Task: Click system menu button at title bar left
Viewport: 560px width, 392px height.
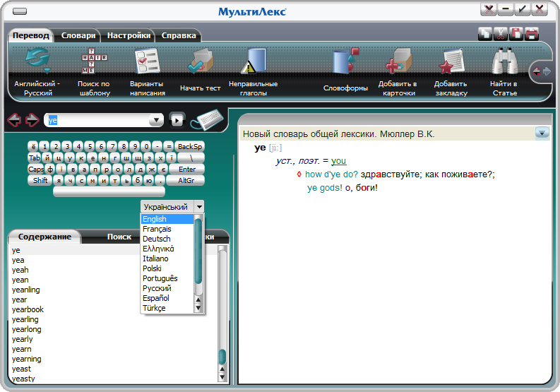Action: click(x=20, y=11)
